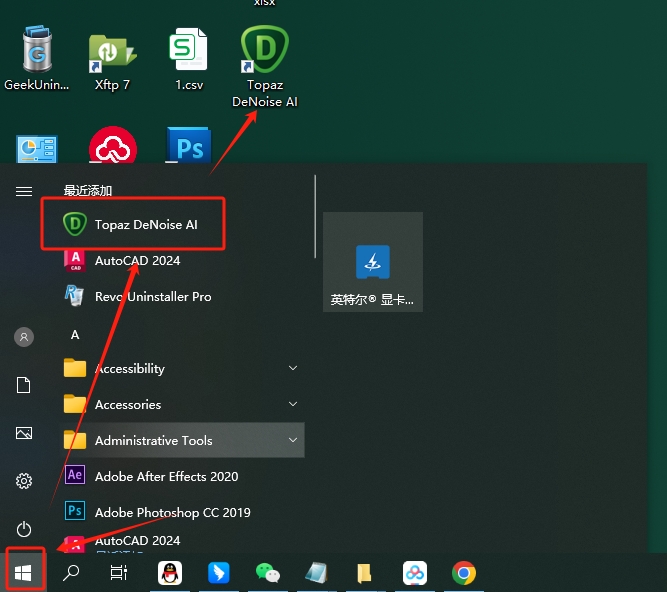Open Topaz DeNoise AI desktop shortcut
Screen dimensions: 667x592
tap(265, 66)
